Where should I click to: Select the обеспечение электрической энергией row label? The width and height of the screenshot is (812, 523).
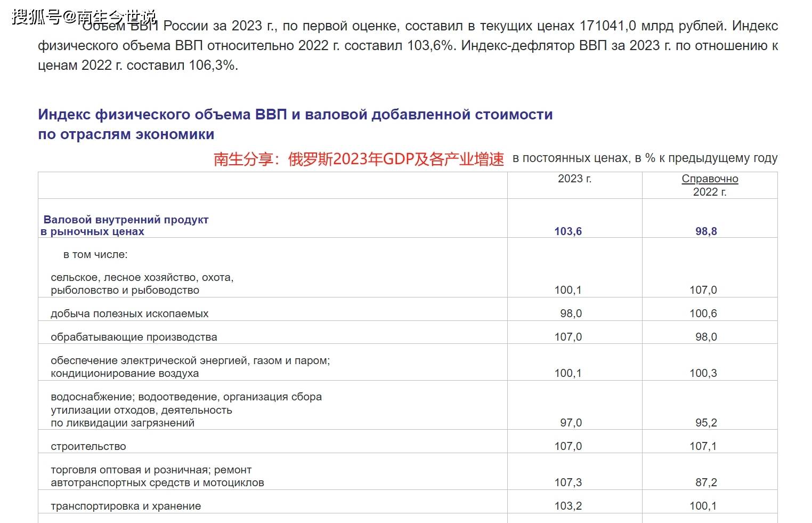click(190, 366)
